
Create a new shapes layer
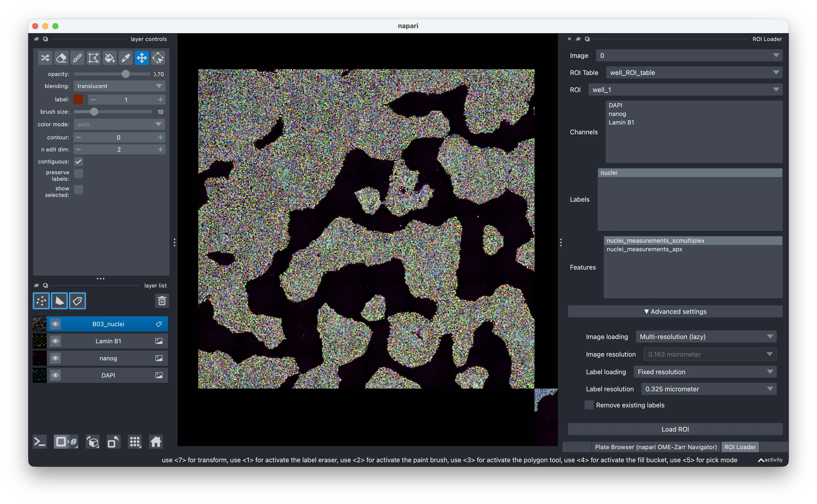(x=59, y=301)
